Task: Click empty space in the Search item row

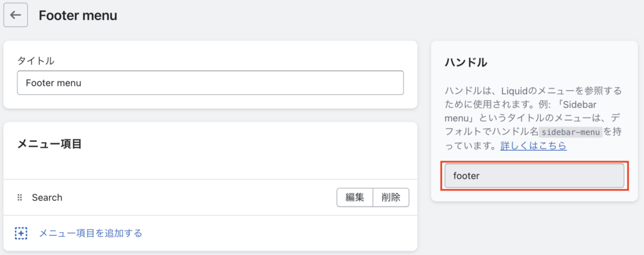Action: (197, 198)
